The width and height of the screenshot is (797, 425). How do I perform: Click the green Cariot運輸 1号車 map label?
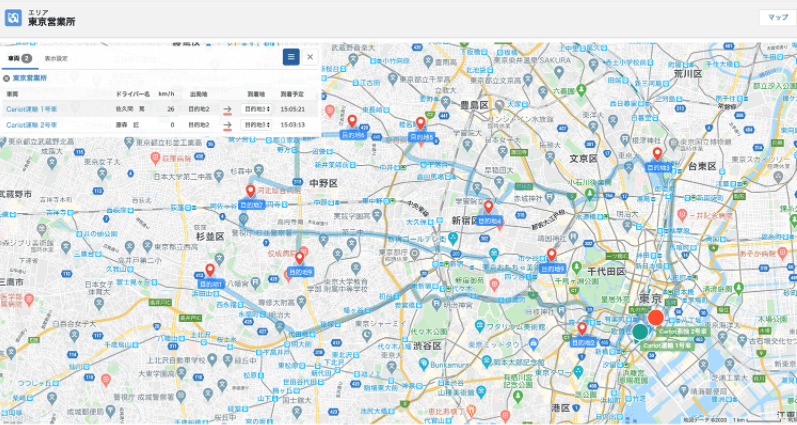(667, 346)
